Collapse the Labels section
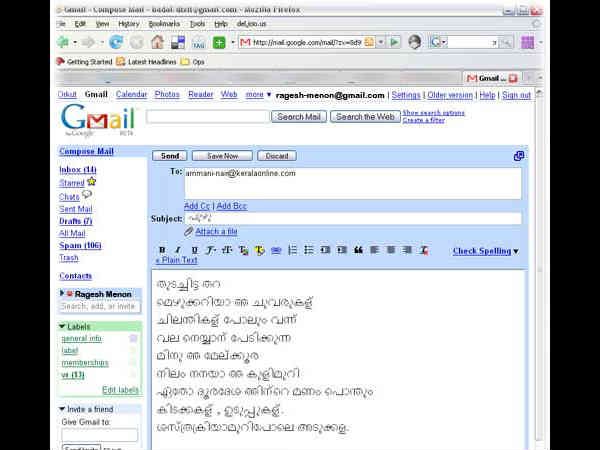This screenshot has height=450, width=600. (62, 326)
